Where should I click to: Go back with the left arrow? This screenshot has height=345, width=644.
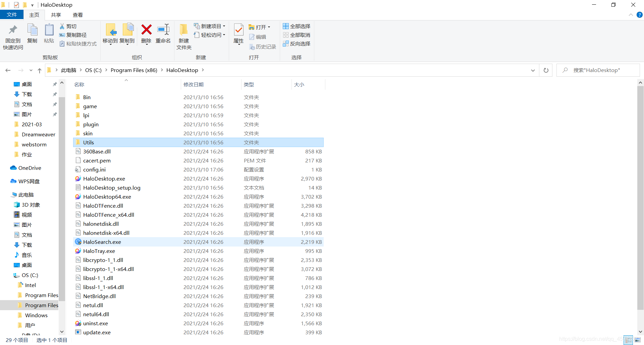[8, 70]
